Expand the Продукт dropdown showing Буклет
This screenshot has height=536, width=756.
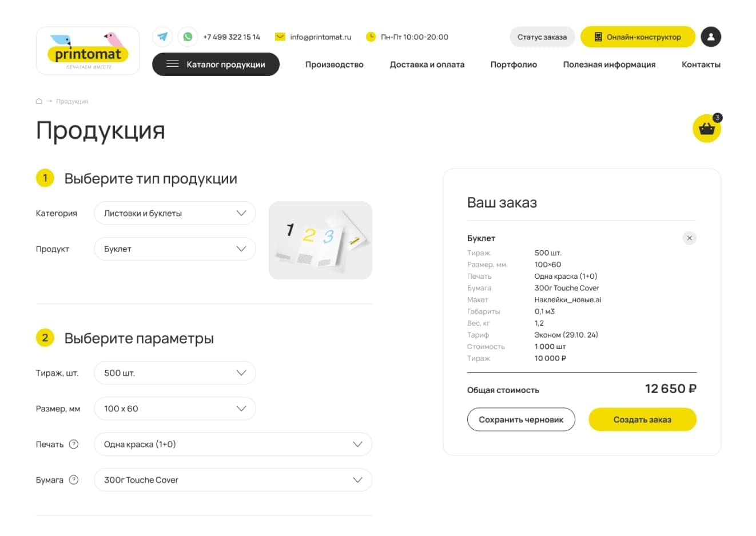174,249
